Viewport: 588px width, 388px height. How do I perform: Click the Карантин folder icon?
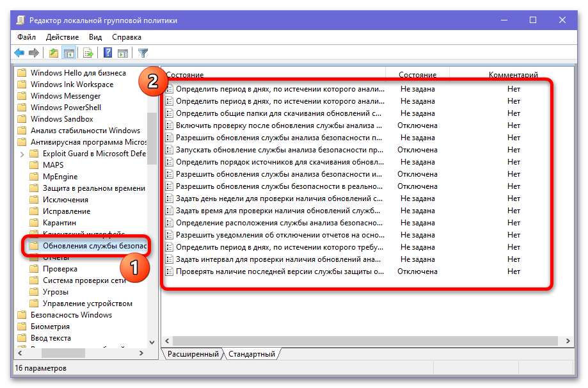[x=34, y=223]
